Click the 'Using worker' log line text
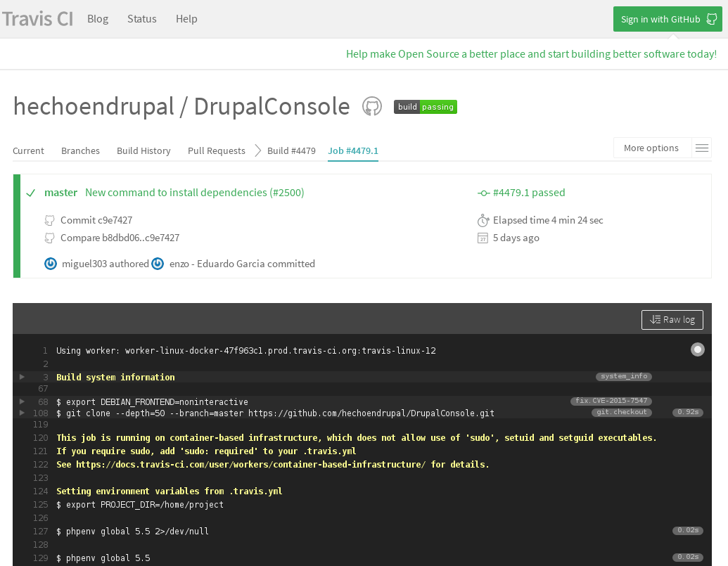The width and height of the screenshot is (728, 566). click(x=246, y=350)
